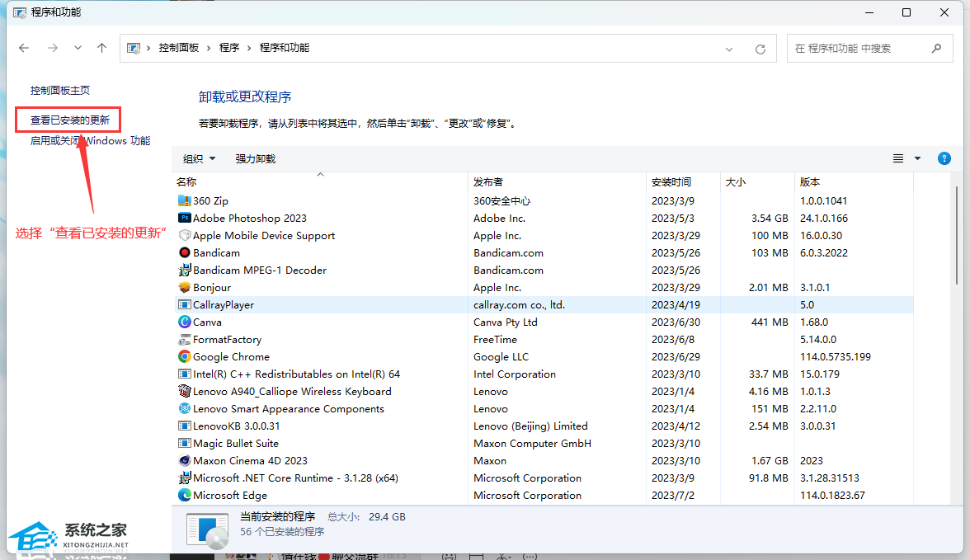This screenshot has width=970, height=560.
Task: Click the search box 在程序和功能中搜索
Action: pyautogui.click(x=858, y=49)
